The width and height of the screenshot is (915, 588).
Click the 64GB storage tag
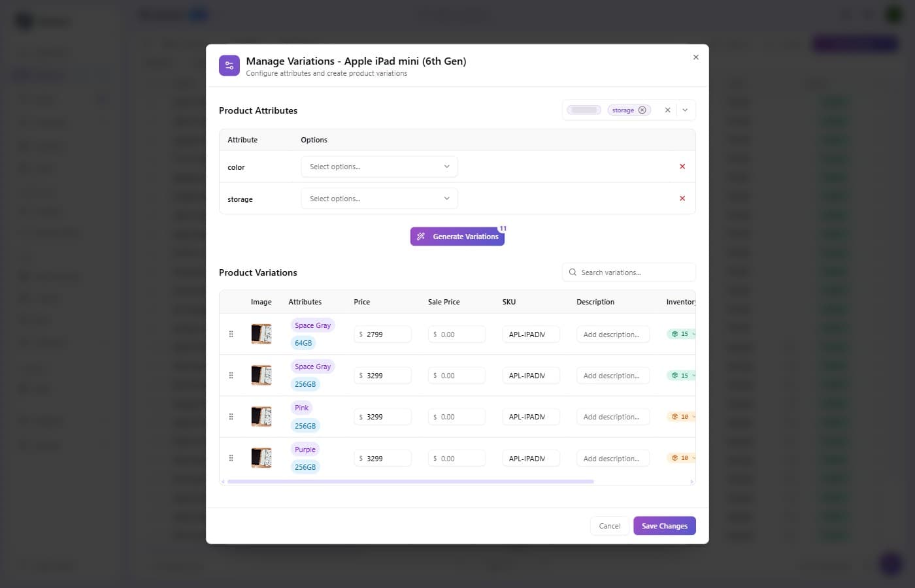click(x=303, y=343)
